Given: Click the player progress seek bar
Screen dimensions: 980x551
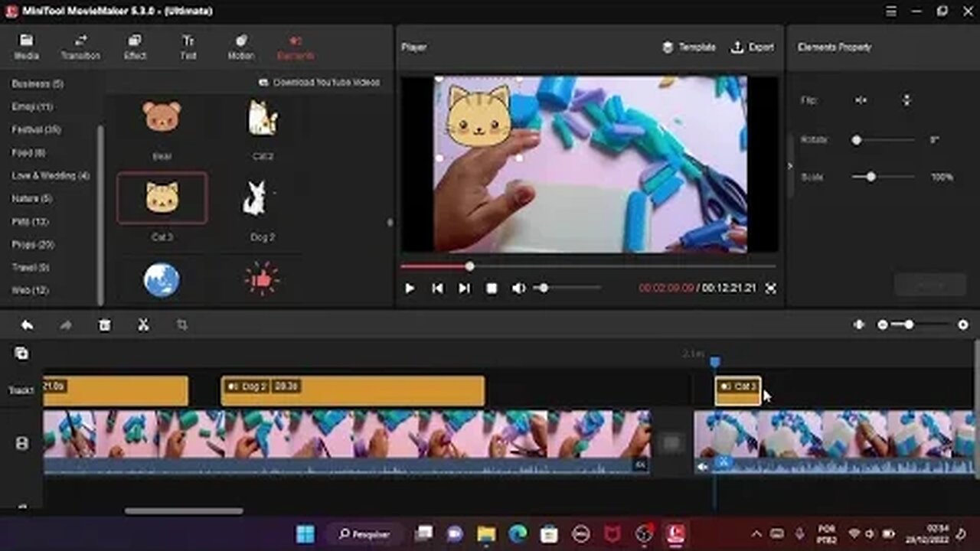Looking at the screenshot, I should coord(587,266).
